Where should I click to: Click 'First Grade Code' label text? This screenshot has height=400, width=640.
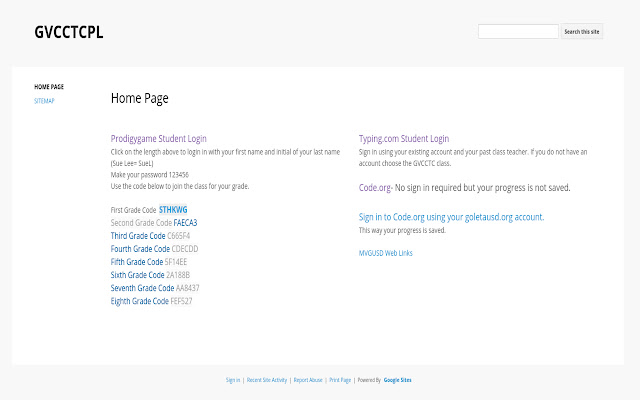tap(133, 210)
